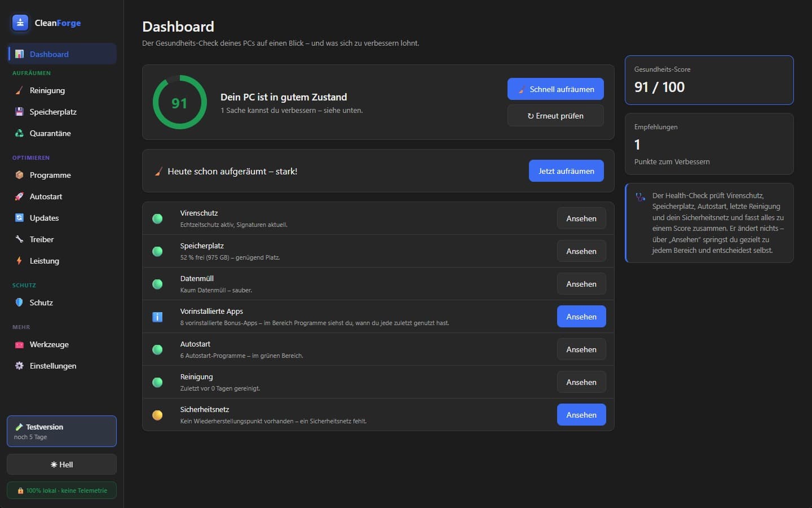Click the green status dot for Virenschutz
This screenshot has width=812, height=508.
coord(157,218)
